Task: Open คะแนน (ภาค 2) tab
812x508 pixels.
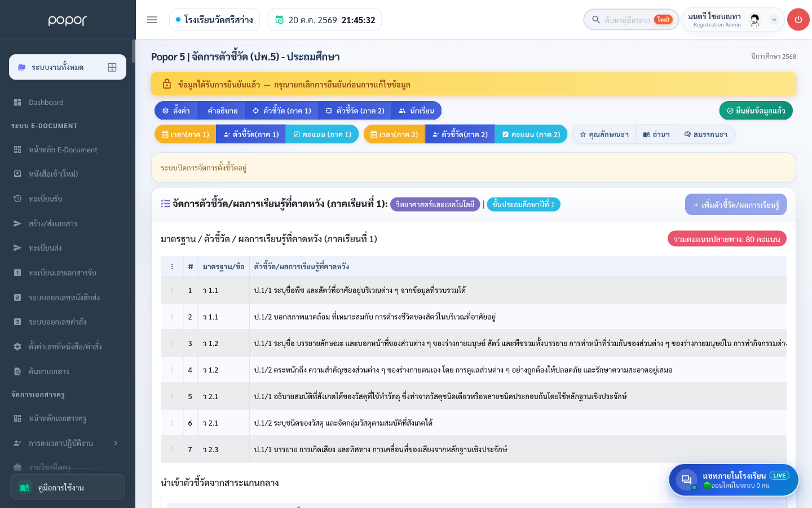Action: 531,134
